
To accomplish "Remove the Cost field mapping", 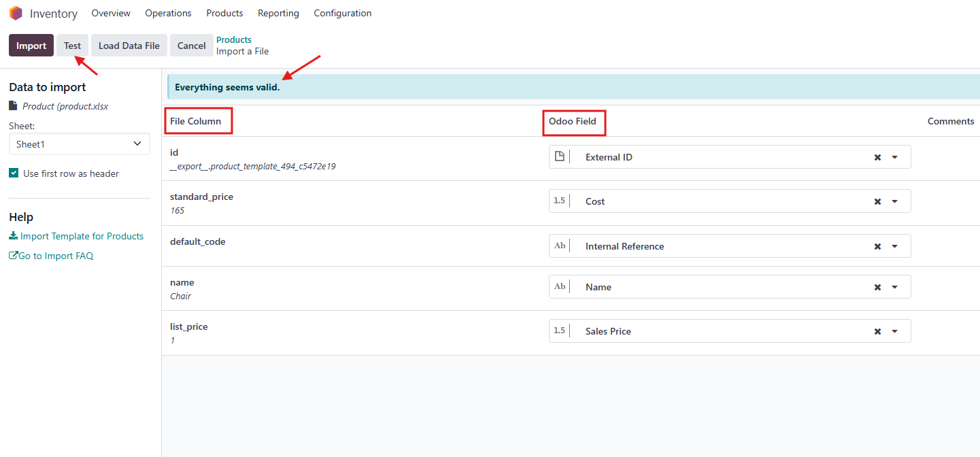I will point(877,201).
